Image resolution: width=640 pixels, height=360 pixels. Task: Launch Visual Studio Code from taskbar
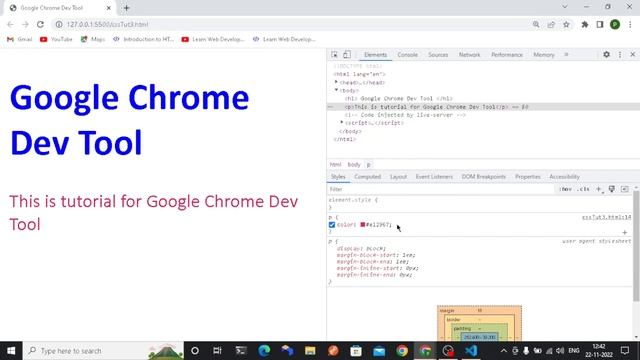471,351
